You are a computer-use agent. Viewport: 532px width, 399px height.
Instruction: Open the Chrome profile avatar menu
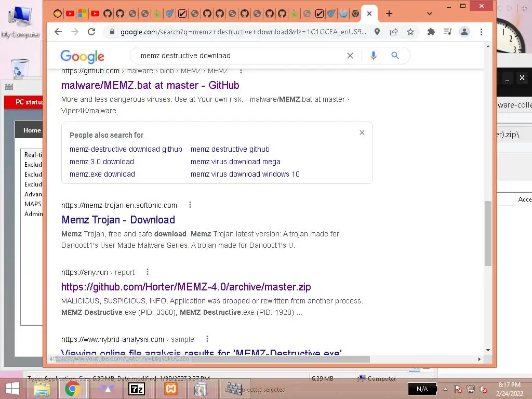tap(464, 32)
